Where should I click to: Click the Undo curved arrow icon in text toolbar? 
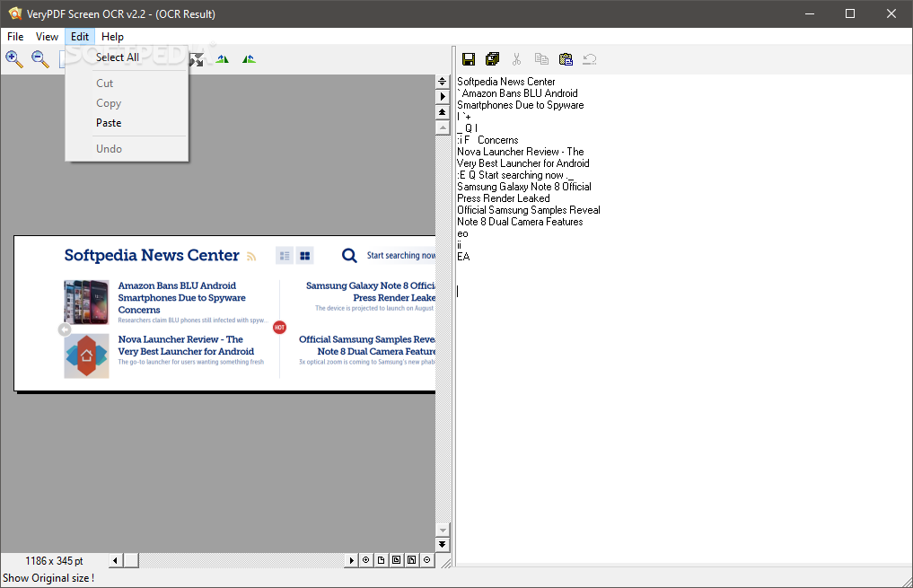(590, 59)
